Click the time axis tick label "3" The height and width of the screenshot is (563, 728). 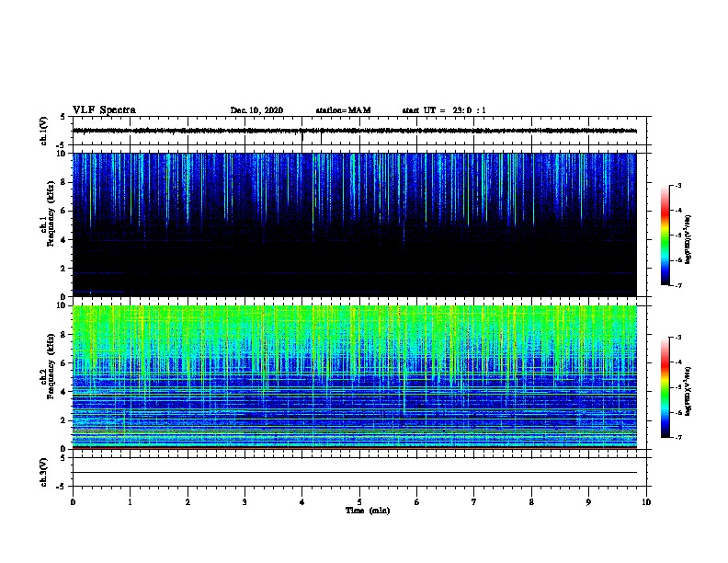245,502
